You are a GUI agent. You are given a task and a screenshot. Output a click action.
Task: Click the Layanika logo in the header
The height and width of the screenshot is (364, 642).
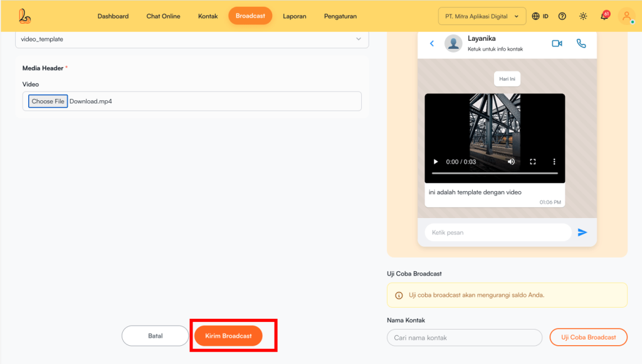(x=24, y=16)
